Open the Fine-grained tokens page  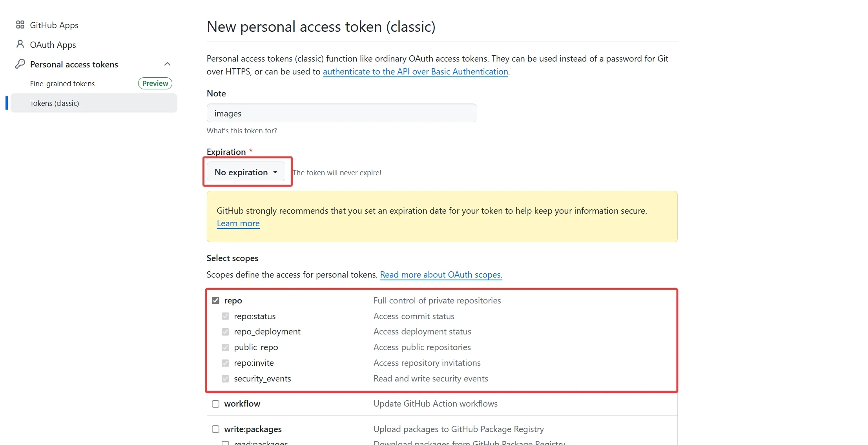(62, 84)
